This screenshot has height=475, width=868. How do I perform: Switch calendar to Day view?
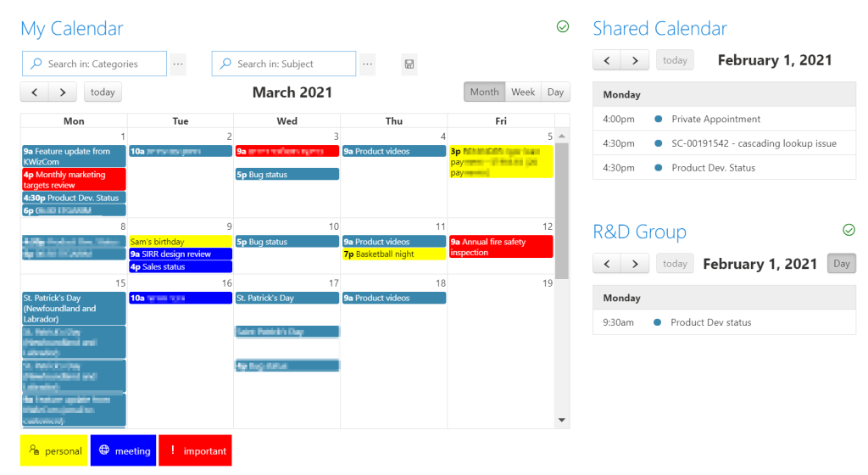click(x=555, y=92)
